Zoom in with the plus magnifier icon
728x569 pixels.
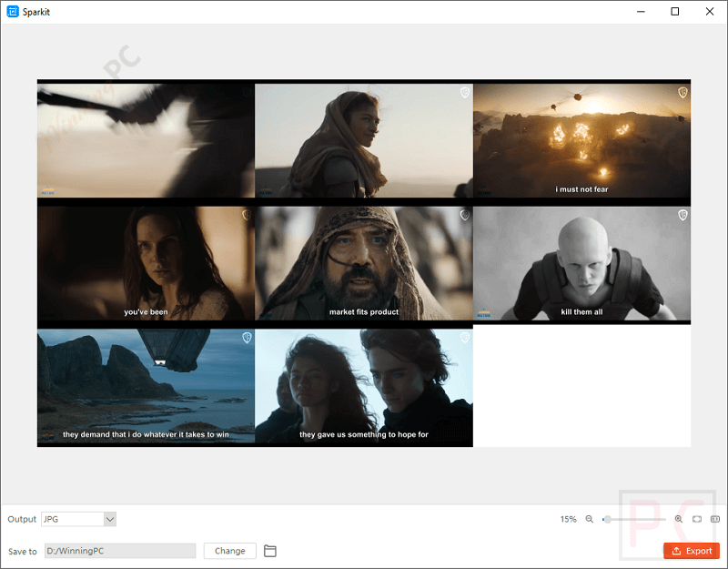[x=678, y=519]
